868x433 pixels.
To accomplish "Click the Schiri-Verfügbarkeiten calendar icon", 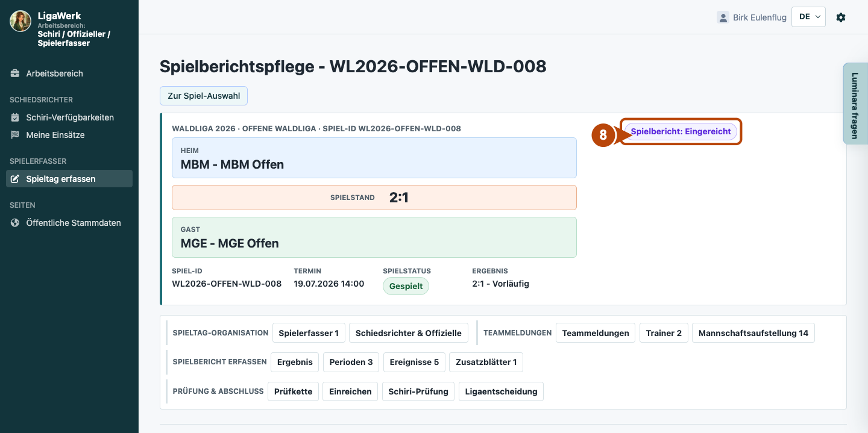I will (x=15, y=117).
